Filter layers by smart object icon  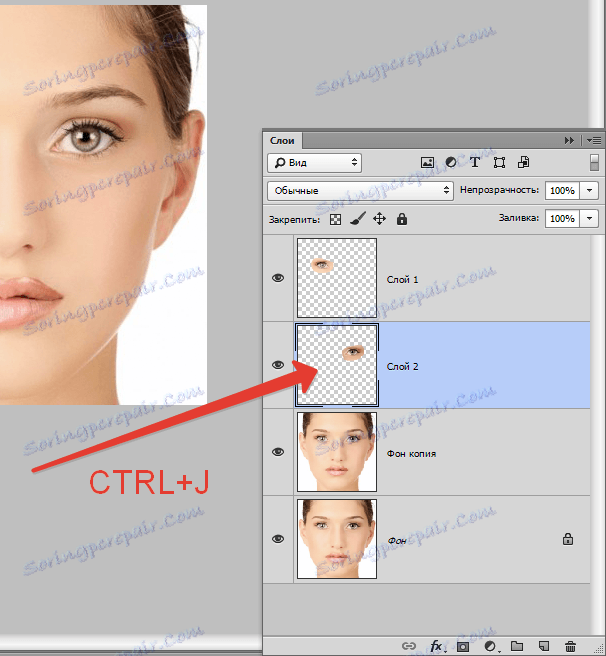coord(523,162)
